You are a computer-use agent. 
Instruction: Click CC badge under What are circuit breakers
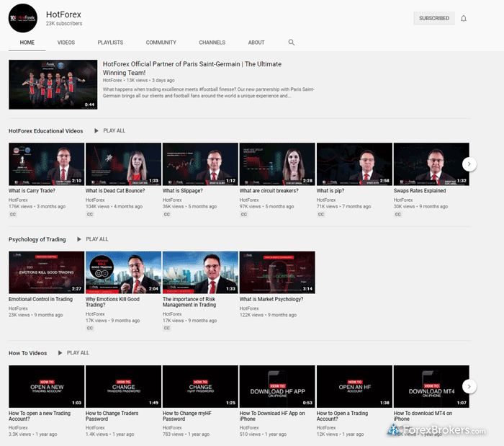(x=243, y=215)
